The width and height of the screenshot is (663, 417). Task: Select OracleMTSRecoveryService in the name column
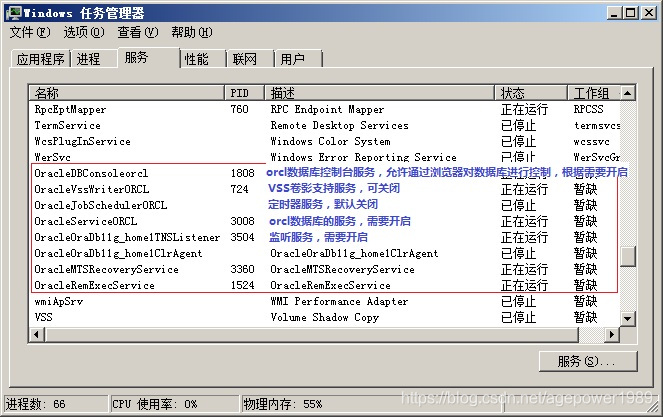(106, 269)
